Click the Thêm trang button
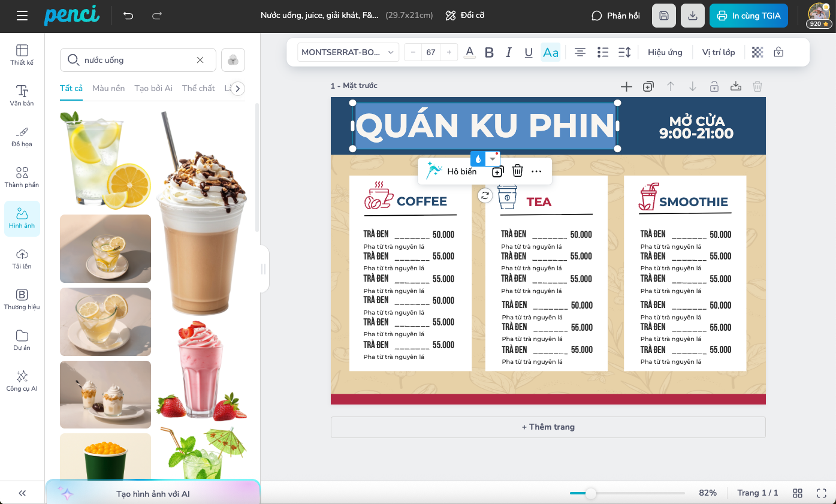The width and height of the screenshot is (836, 504). 548,427
